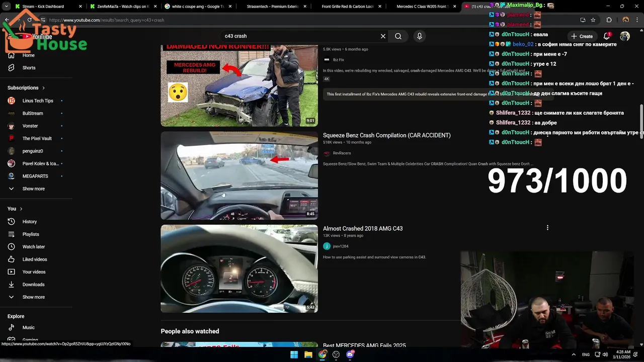Viewport: 644px width, 362px height.
Task: Open Discord from the taskbar
Action: pos(350,354)
